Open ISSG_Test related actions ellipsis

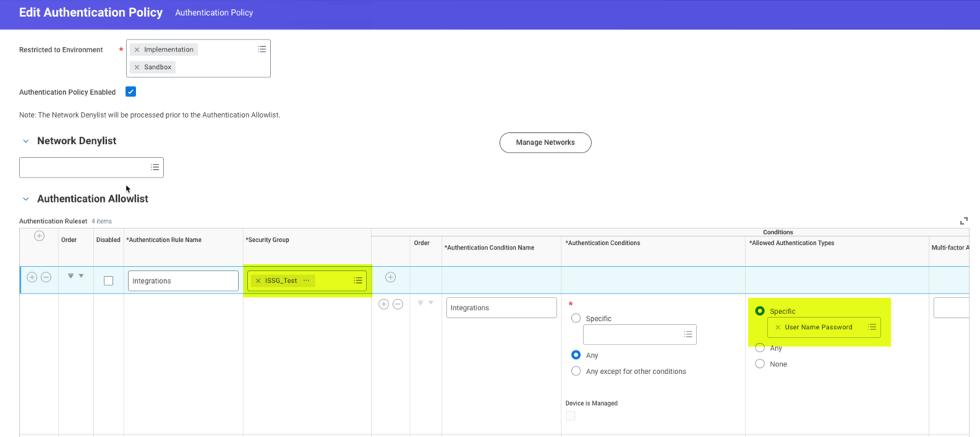(x=306, y=281)
